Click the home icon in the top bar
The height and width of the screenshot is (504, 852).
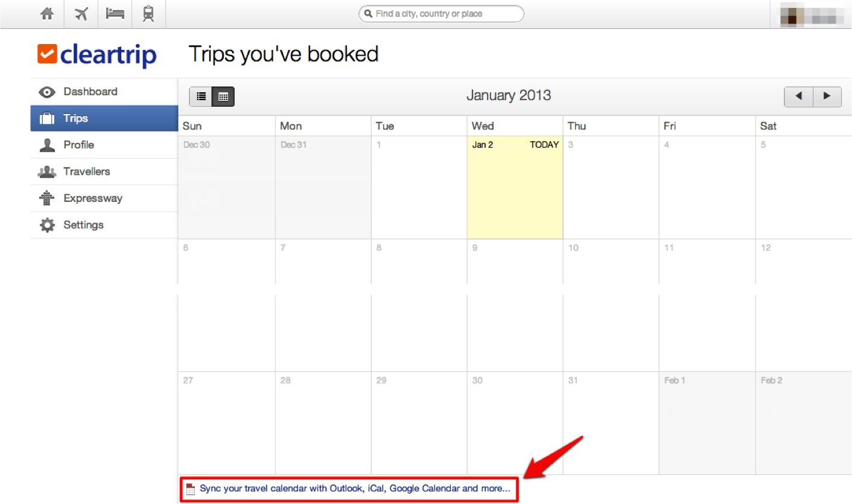[x=47, y=14]
